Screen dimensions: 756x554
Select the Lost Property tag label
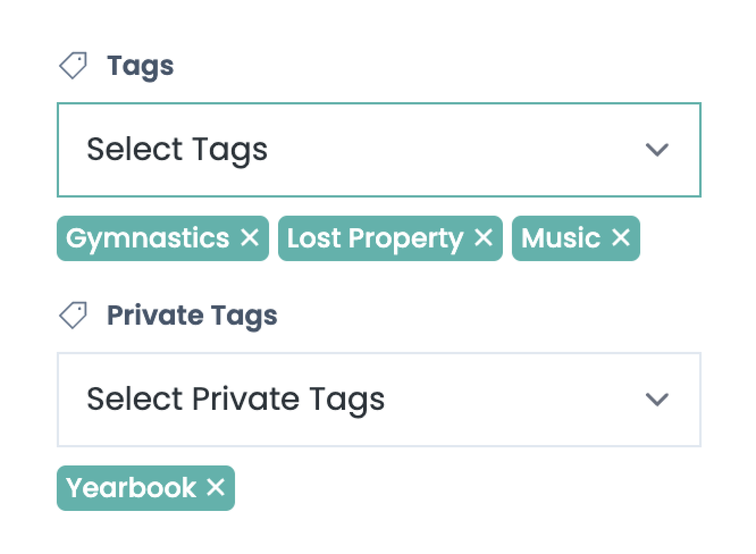click(375, 238)
